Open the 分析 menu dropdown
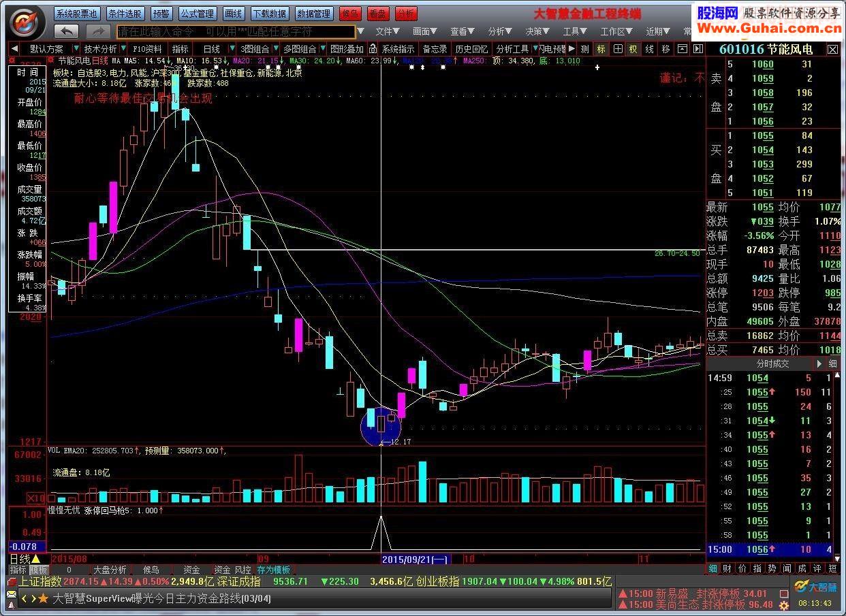This screenshot has height=616, width=846. 499,31
